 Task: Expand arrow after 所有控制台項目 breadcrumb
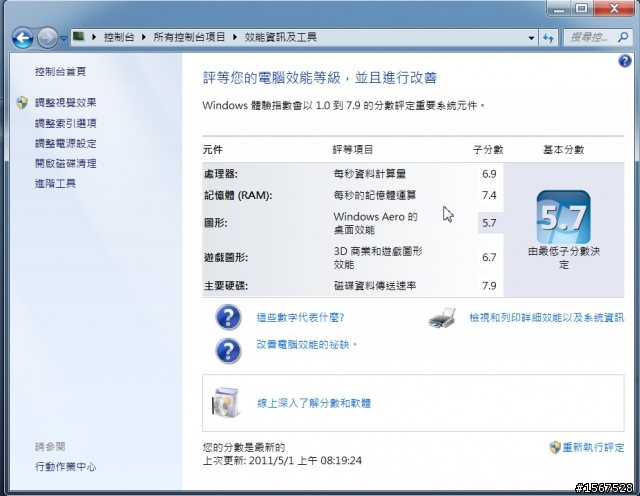pyautogui.click(x=235, y=37)
